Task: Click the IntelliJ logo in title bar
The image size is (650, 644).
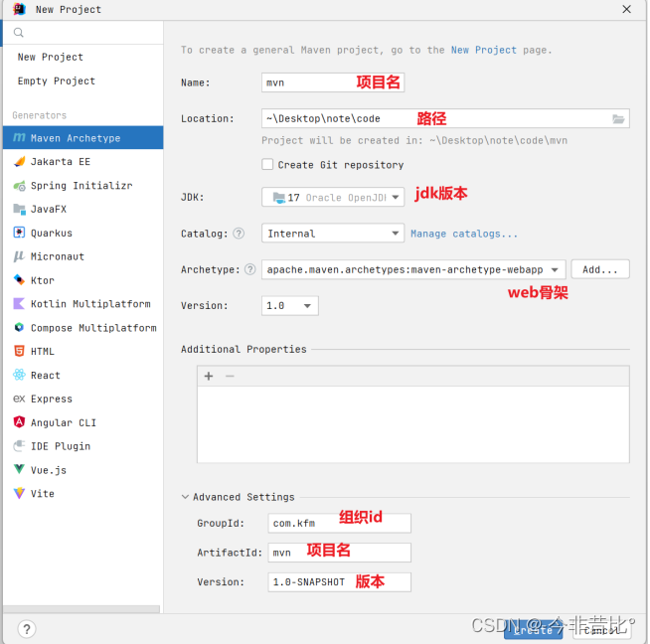Action: point(19,9)
